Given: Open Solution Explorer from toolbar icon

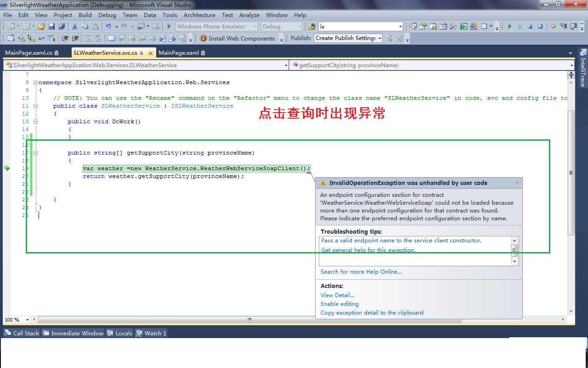Looking at the screenshot, I should coord(413,26).
